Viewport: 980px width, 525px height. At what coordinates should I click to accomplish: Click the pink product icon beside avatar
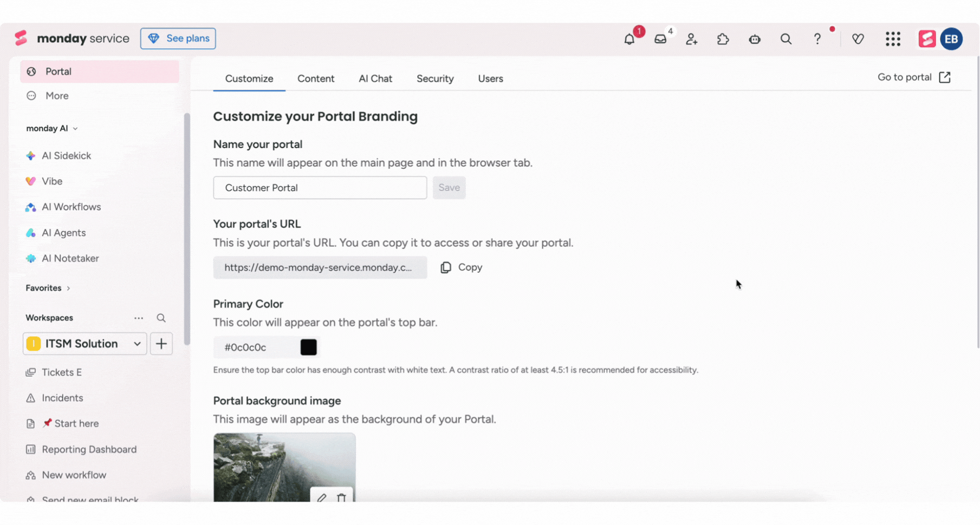click(927, 39)
